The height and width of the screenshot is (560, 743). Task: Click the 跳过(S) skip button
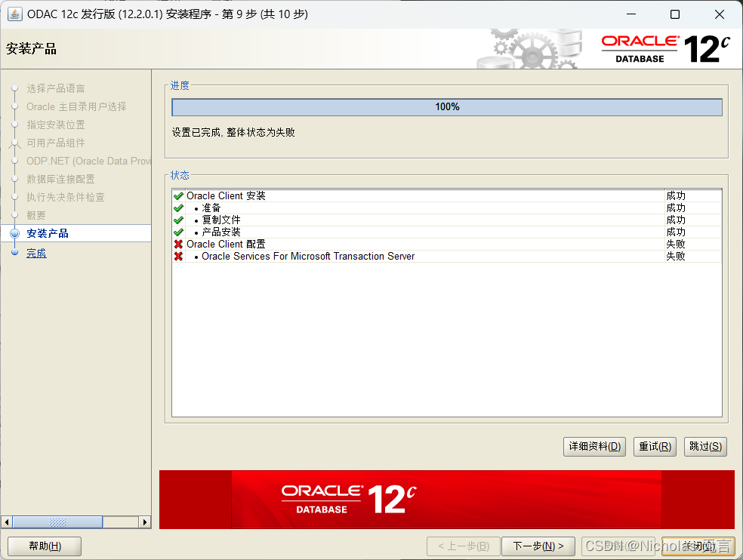(x=704, y=446)
